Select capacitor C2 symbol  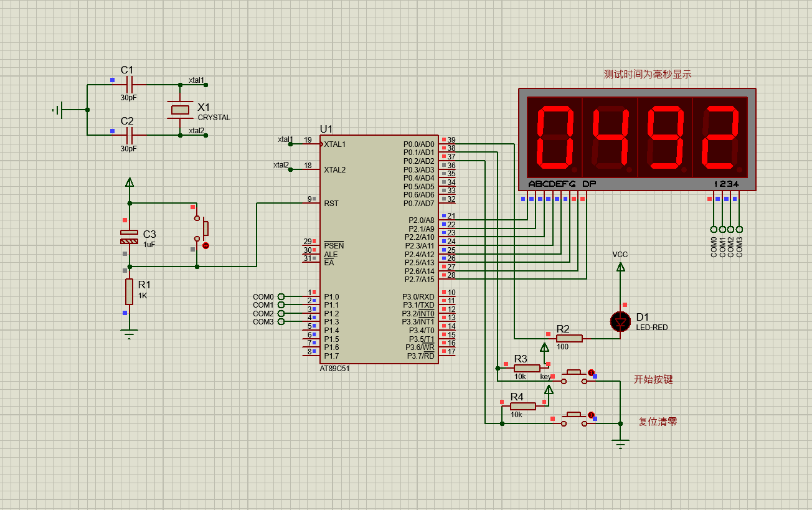pos(130,135)
